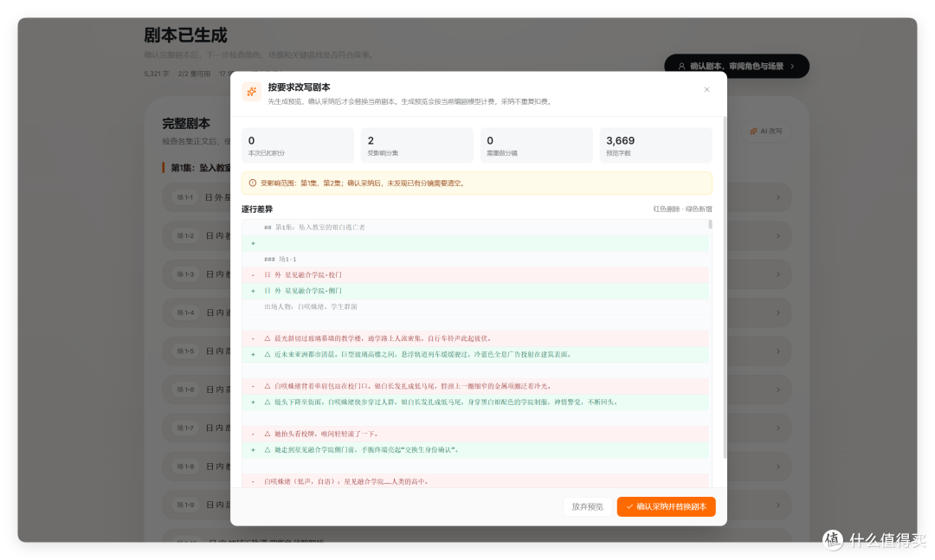Screen dimensions: 935x560
Task: Click the empty added line with plus sign
Action: pyautogui.click(x=475, y=243)
